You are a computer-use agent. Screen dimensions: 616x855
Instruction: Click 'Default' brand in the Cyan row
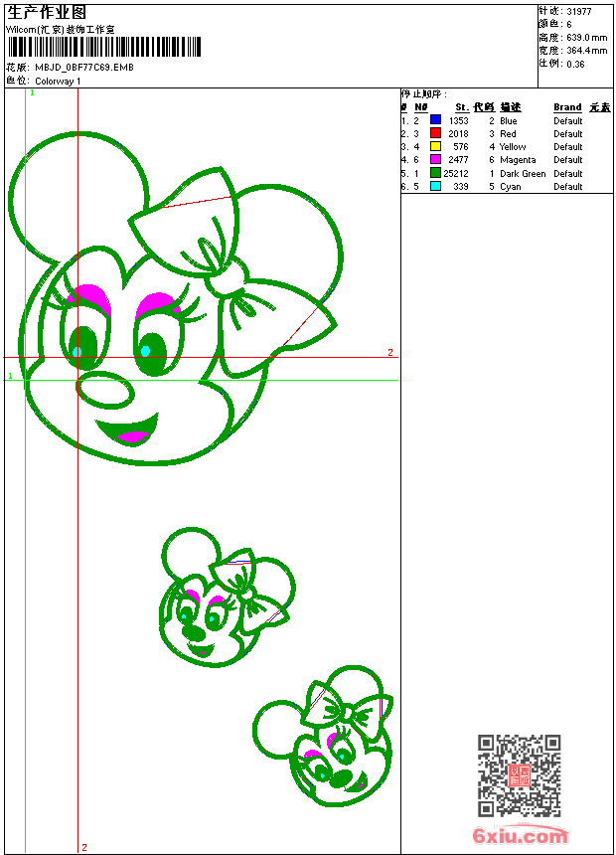[568, 187]
